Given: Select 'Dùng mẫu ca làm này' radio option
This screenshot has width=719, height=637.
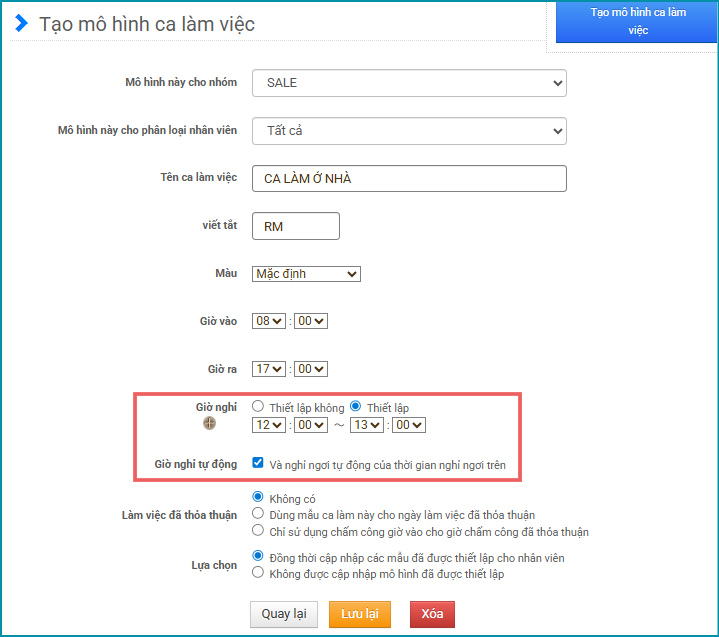Looking at the screenshot, I should point(258,513).
